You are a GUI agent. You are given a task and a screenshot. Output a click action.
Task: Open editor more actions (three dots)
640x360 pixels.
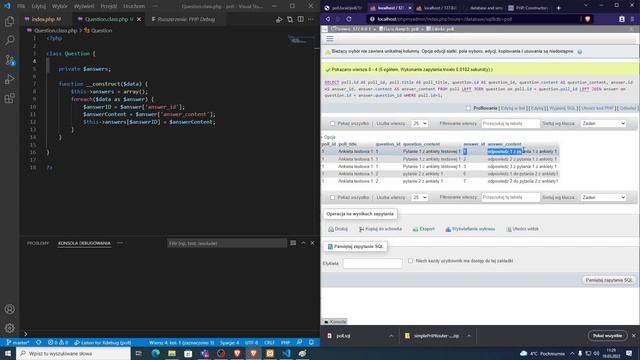[x=311, y=19]
